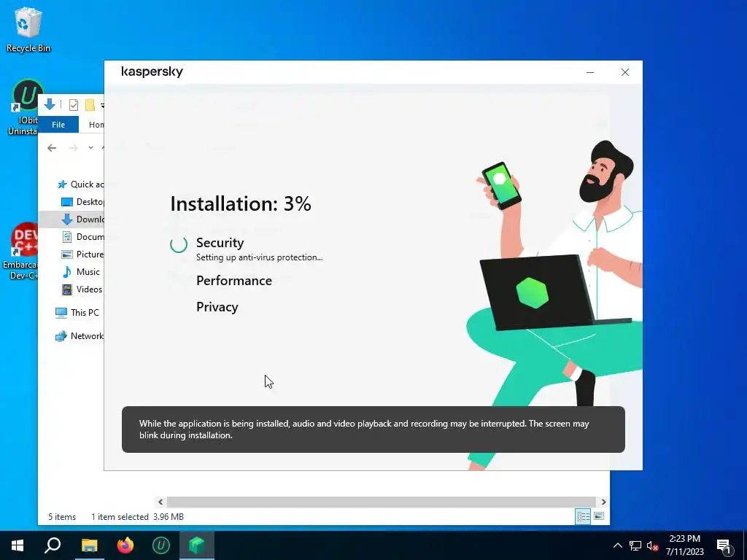Click Explorer's forward navigation arrow

pyautogui.click(x=73, y=148)
